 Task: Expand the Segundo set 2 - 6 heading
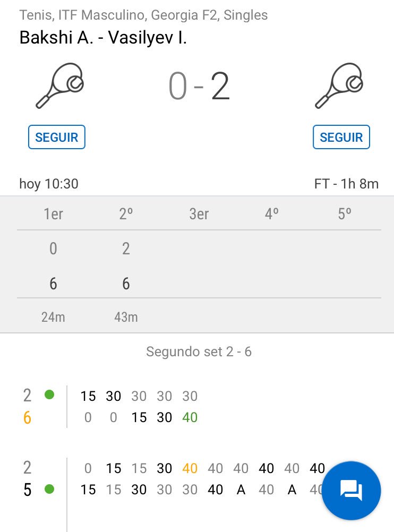point(199,351)
